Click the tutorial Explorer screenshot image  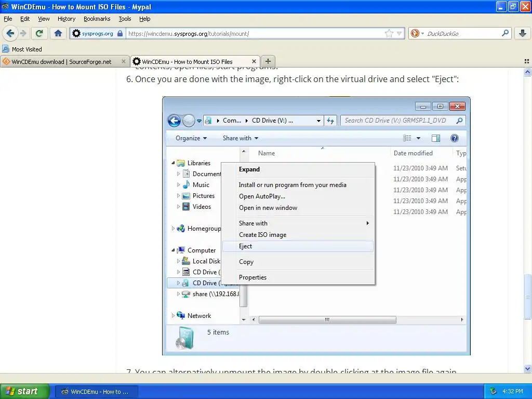316,226
